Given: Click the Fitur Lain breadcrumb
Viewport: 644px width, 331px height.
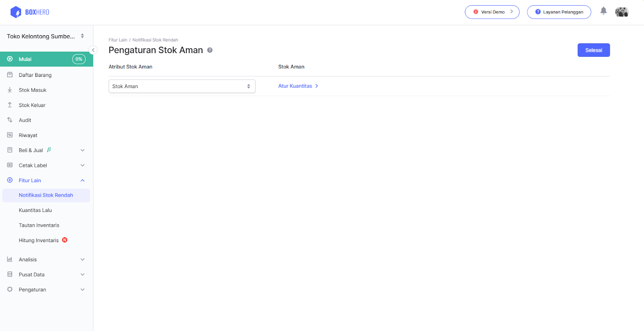Looking at the screenshot, I should pos(118,40).
